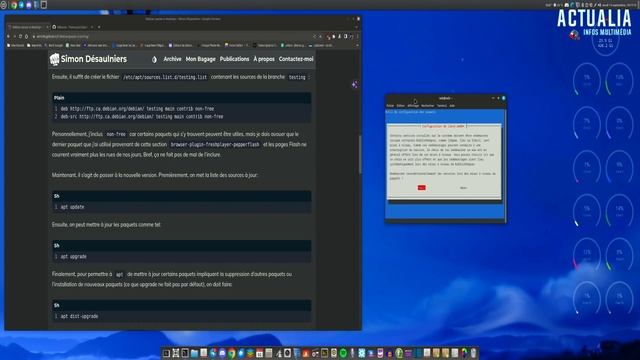The width and height of the screenshot is (640, 360).
Task: Open the terminal Aide menu
Action: 452,106
